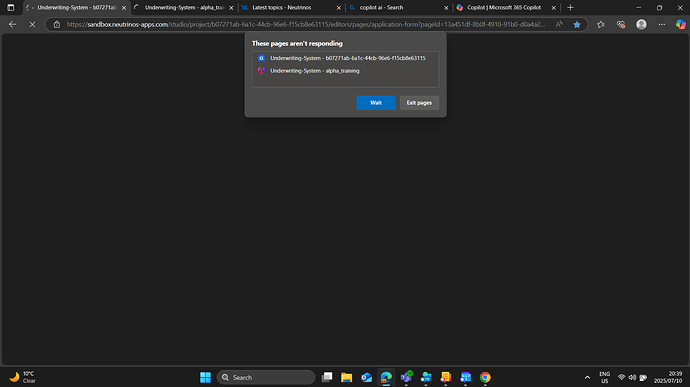This screenshot has width=690, height=387.
Task: Open tab actions menu icon
Action: pyautogui.click(x=11, y=7)
